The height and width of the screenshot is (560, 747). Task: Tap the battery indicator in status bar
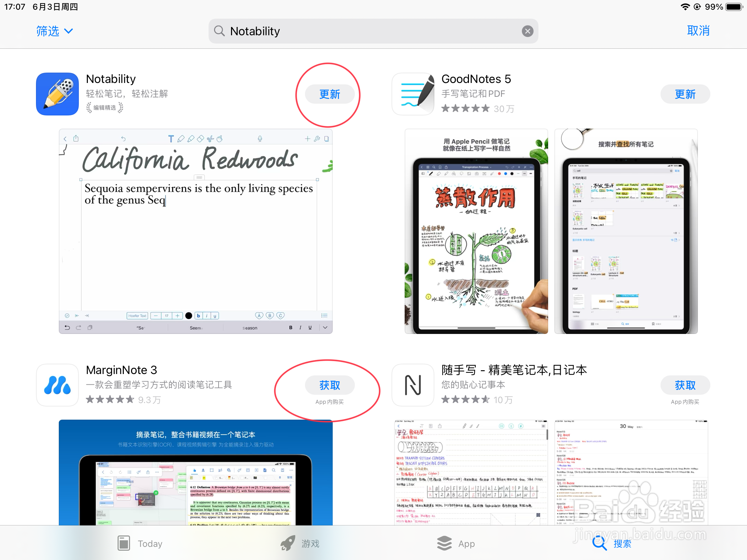point(734,7)
